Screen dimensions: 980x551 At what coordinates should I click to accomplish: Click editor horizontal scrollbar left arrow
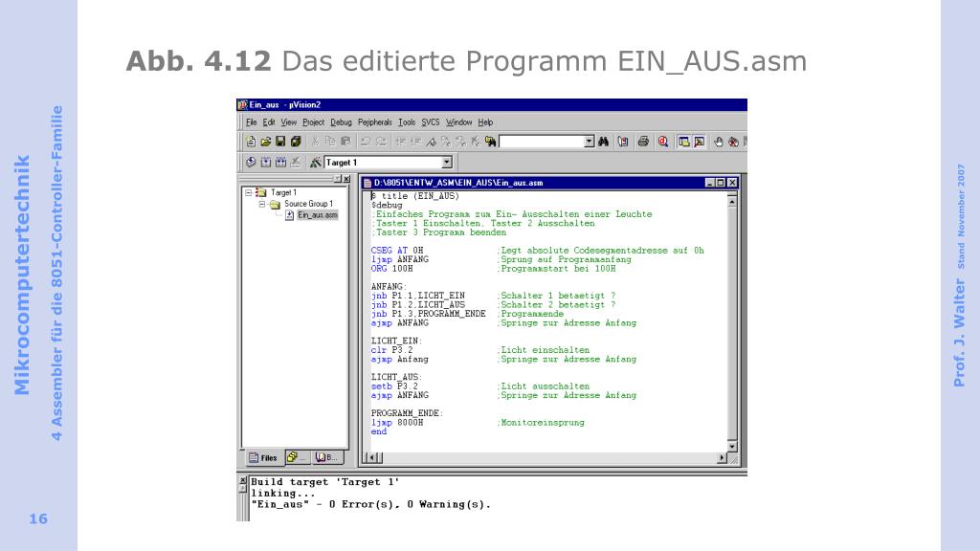[x=372, y=458]
